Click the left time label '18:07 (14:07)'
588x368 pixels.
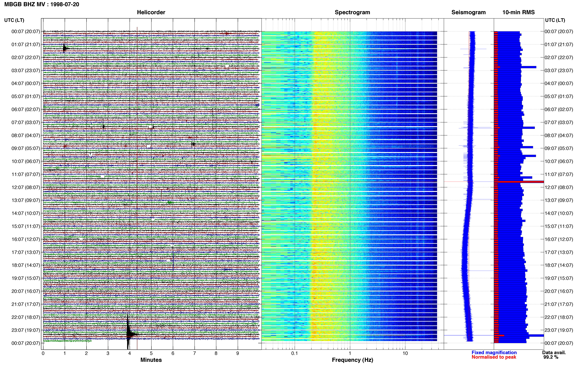(26, 265)
